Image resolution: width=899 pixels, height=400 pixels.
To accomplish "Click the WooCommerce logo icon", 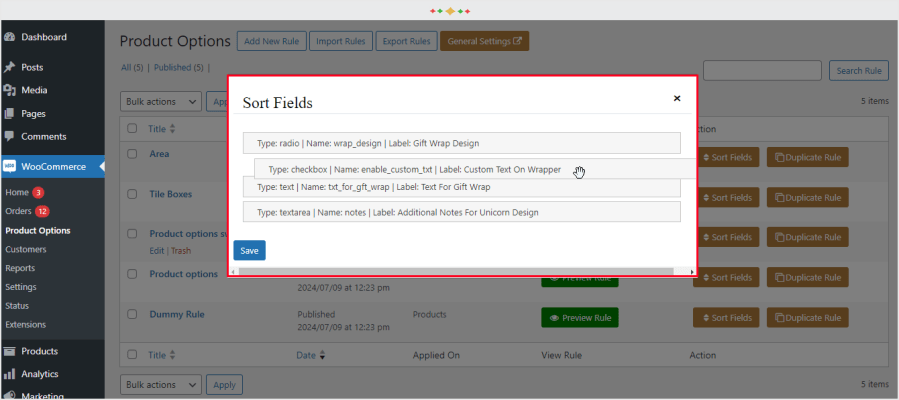I will [x=10, y=167].
